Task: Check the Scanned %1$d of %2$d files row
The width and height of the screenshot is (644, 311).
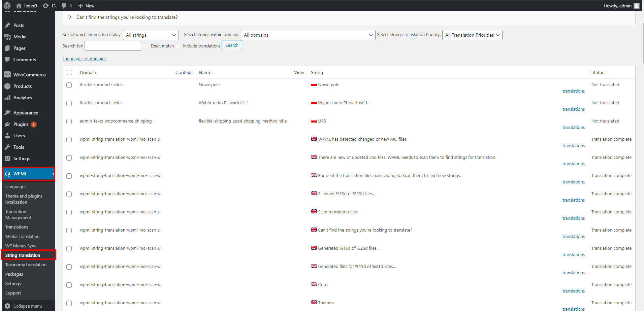Action: [x=69, y=194]
